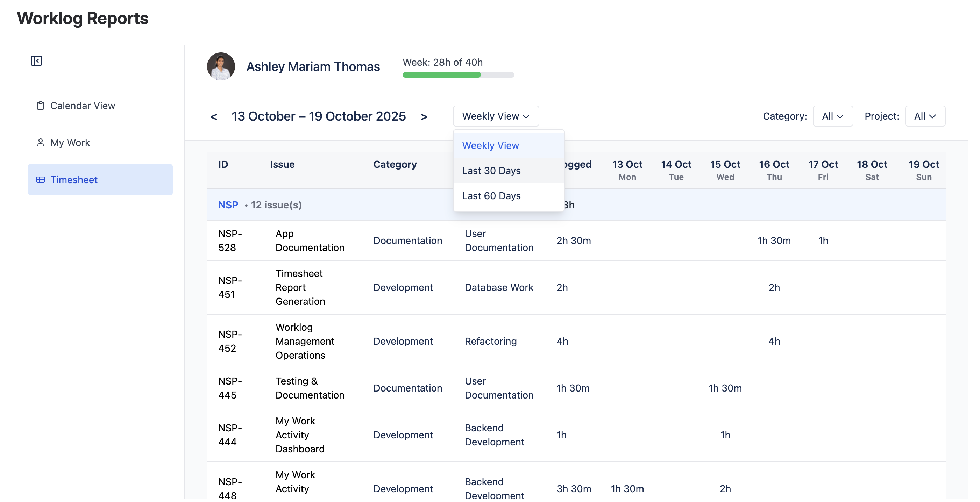Image resolution: width=980 pixels, height=502 pixels.
Task: Click the 13 October – 19 October 2025 date range
Action: pyautogui.click(x=318, y=116)
